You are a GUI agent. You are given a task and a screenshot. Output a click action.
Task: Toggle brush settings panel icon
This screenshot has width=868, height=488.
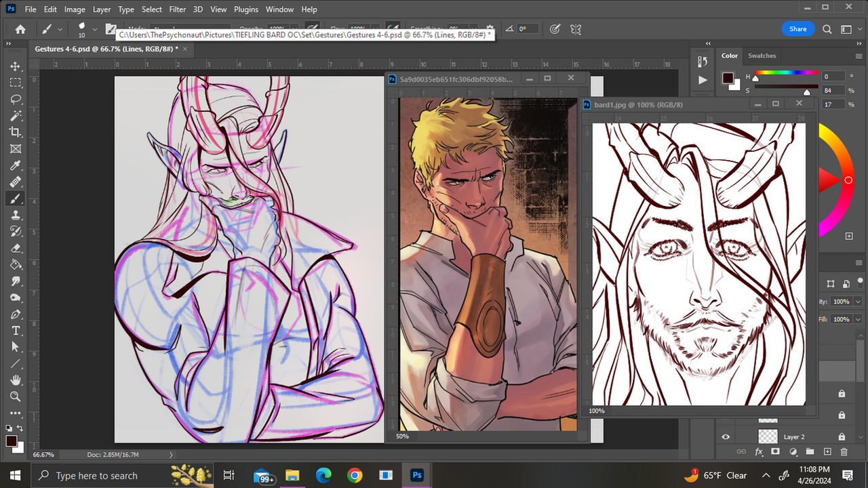coord(111,29)
